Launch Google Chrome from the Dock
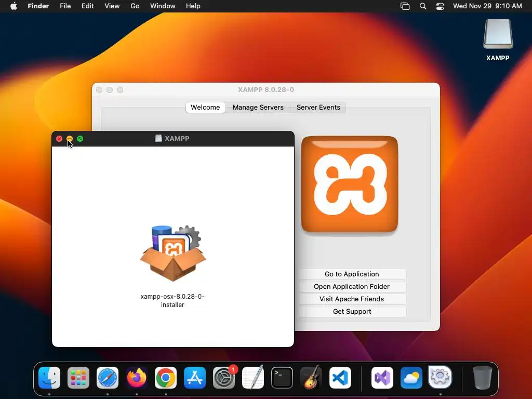The image size is (532, 399). click(x=166, y=378)
